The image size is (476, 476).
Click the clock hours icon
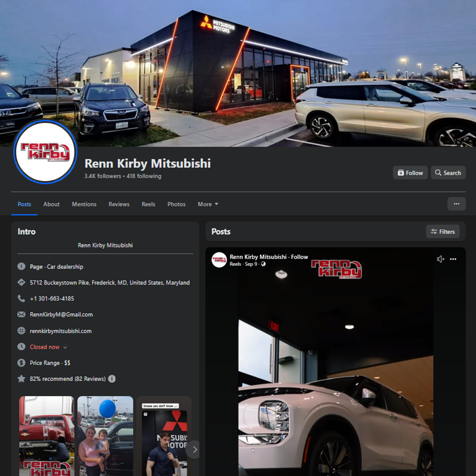coord(21,347)
